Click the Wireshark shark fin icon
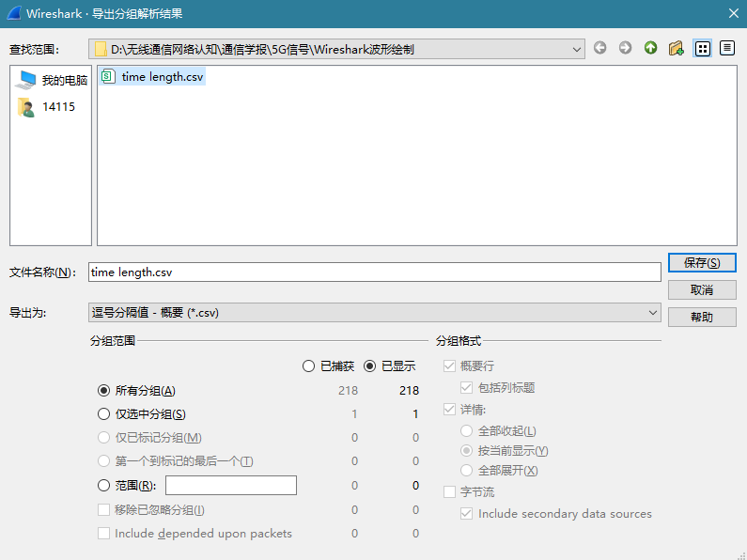Image resolution: width=747 pixels, height=560 pixels. click(13, 13)
